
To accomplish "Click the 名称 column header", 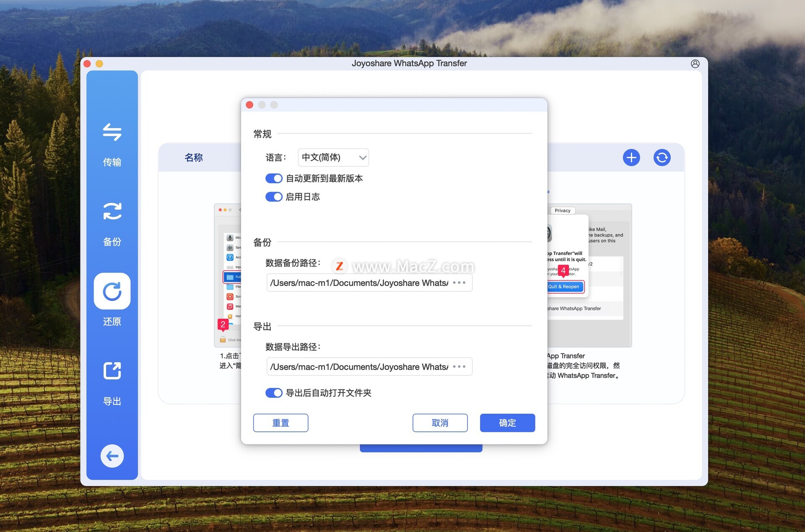I will (194, 158).
